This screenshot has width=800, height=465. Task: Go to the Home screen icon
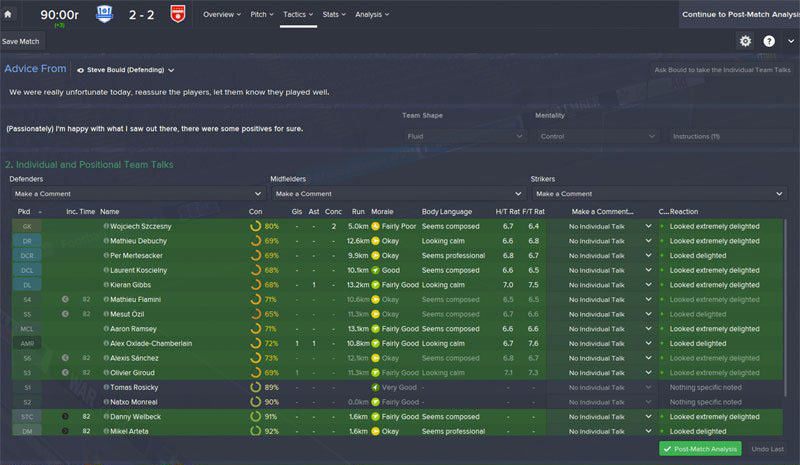click(8, 14)
